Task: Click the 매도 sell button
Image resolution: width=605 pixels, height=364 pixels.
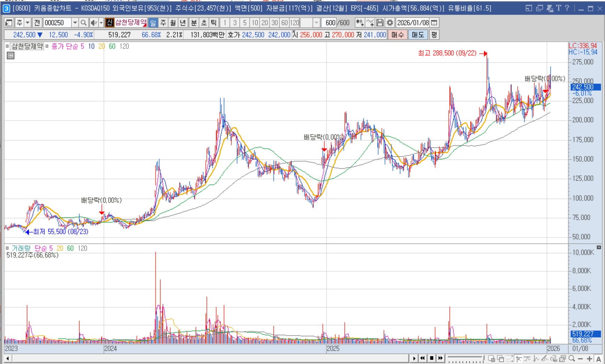Action: 418,35
